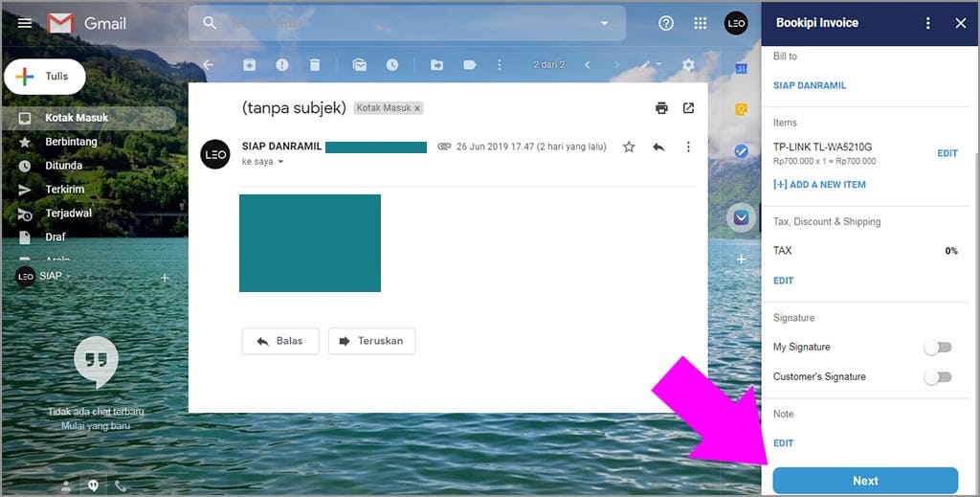Print the whole conversation
The image size is (980, 497).
[661, 108]
